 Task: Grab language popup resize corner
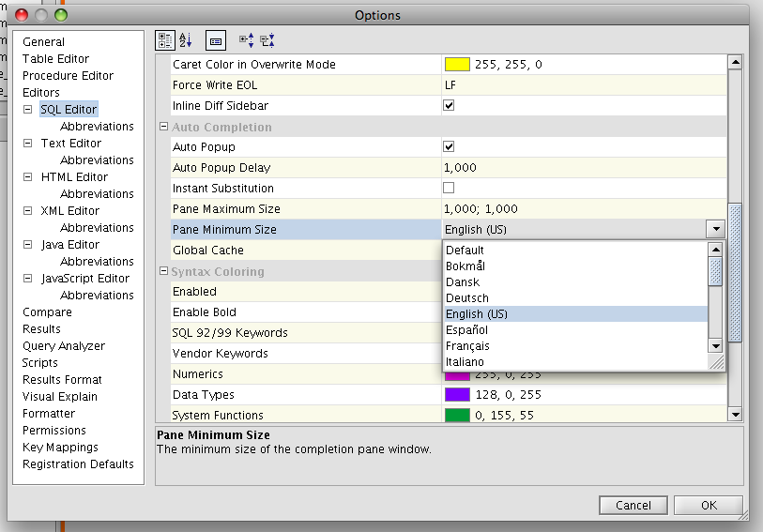click(x=717, y=362)
